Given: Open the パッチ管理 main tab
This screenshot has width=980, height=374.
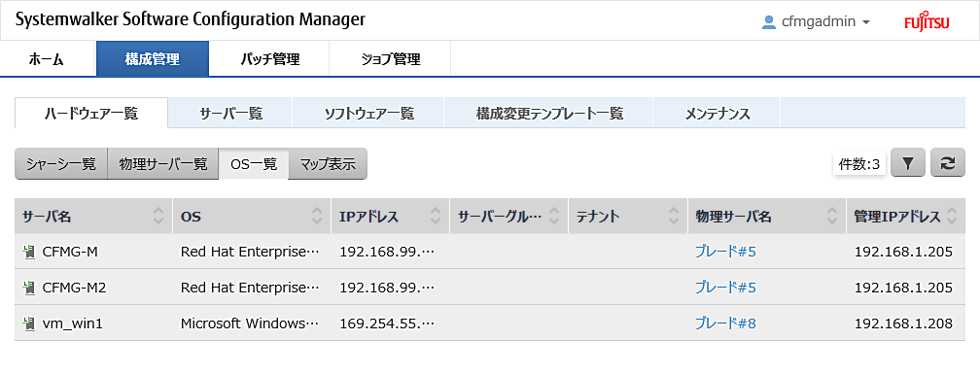Looking at the screenshot, I should (269, 58).
